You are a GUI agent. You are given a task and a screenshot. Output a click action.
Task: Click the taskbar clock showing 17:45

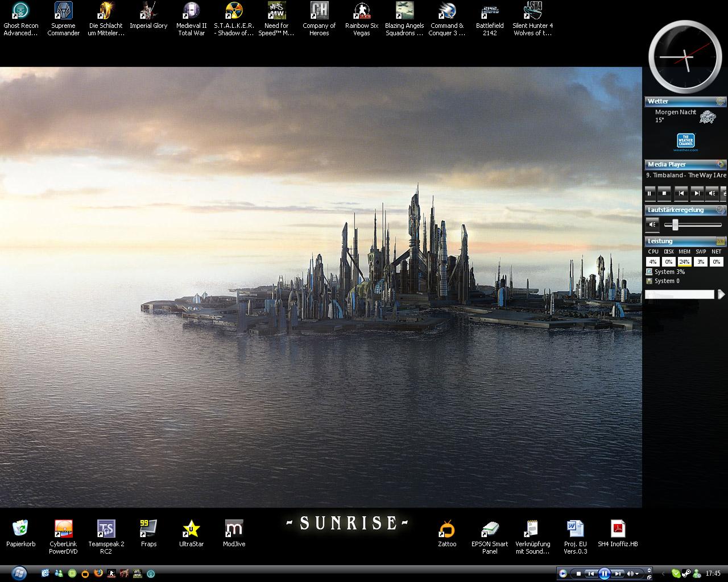pyautogui.click(x=713, y=573)
